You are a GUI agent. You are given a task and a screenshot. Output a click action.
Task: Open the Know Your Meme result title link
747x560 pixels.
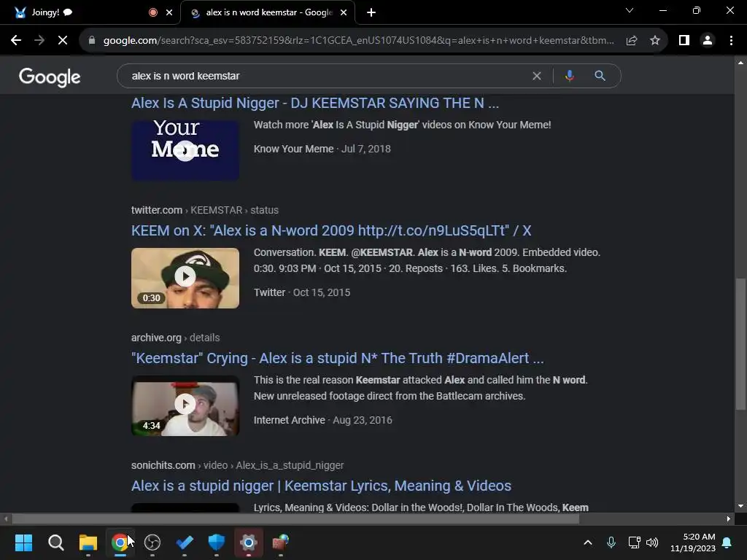[315, 103]
